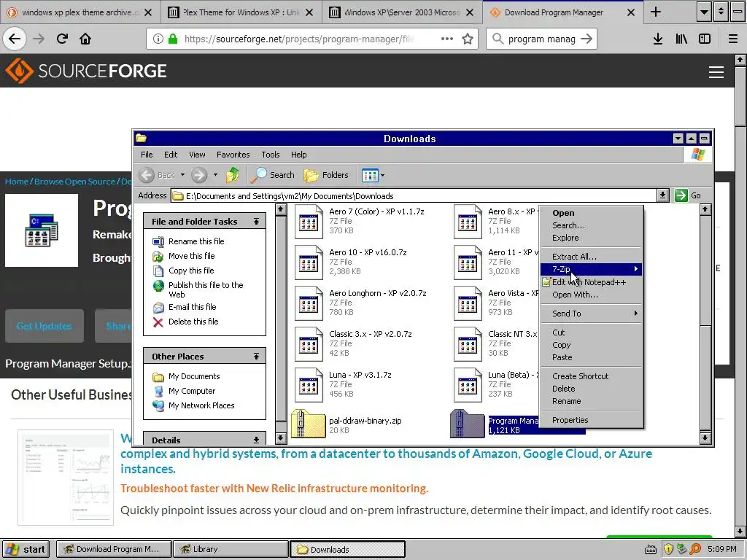Choose Open With in context menu
747x560 pixels.
(x=591, y=295)
